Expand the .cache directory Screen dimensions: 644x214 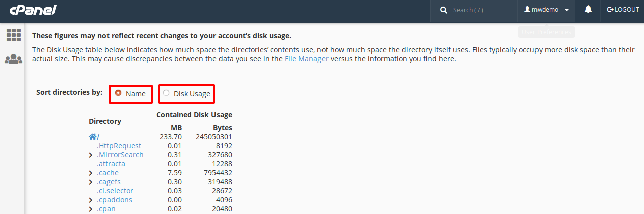90,173
